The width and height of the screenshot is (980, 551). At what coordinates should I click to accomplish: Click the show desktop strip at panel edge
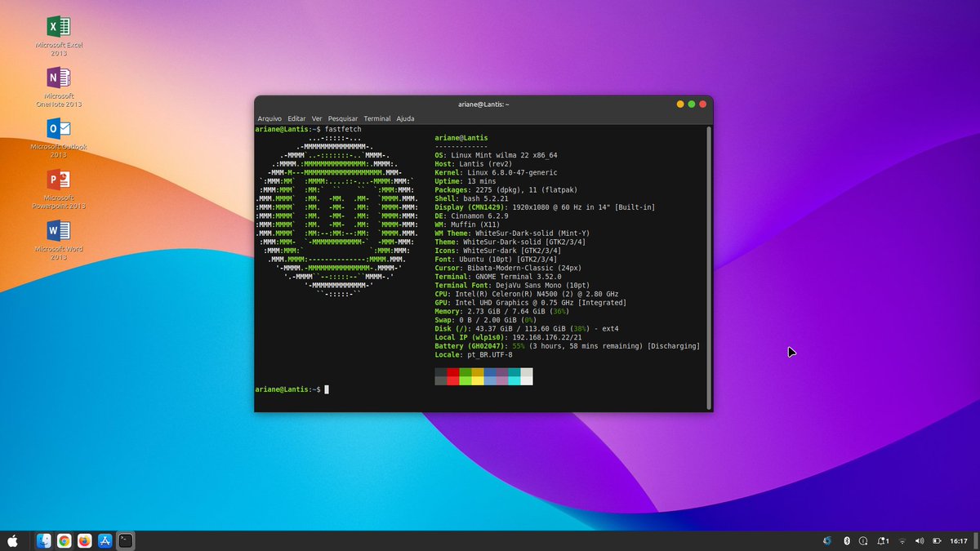pos(976,540)
